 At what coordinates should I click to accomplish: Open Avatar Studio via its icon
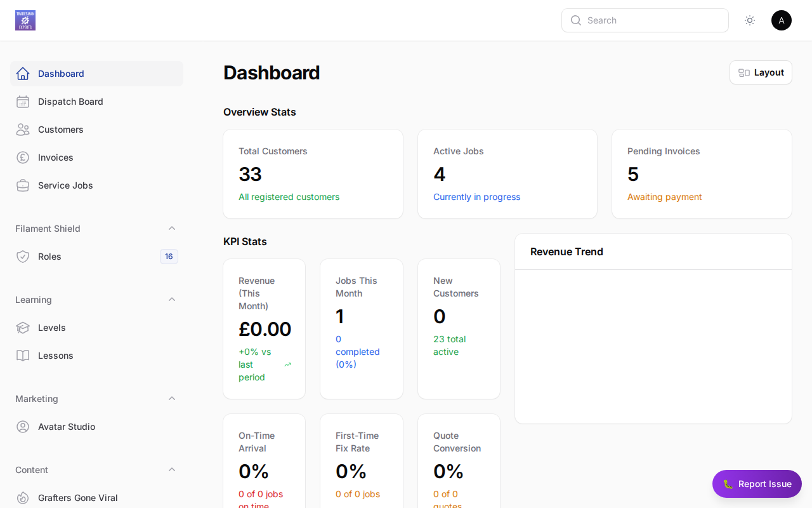pos(23,427)
